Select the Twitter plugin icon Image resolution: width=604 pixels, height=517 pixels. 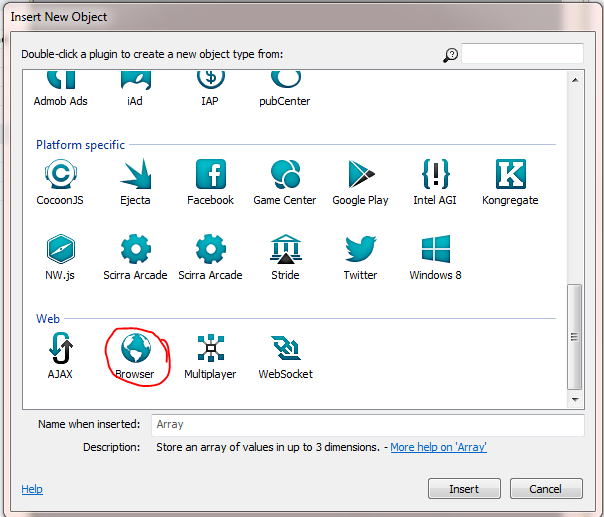pyautogui.click(x=361, y=249)
